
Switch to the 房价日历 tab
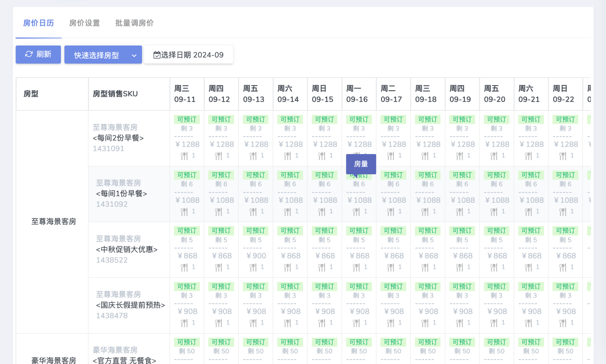39,23
